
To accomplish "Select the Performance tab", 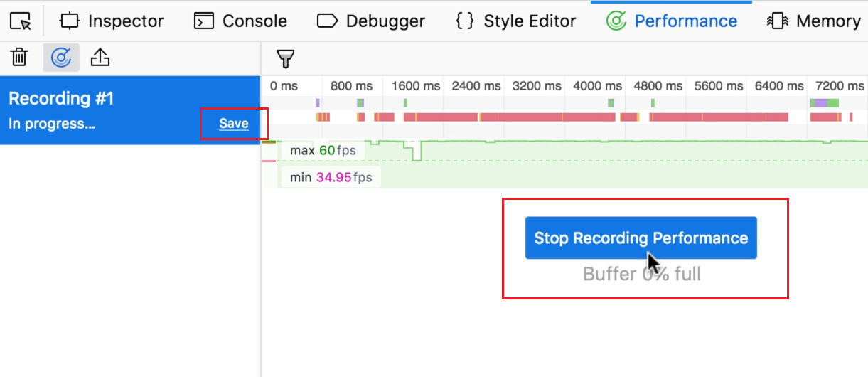I will pos(671,21).
